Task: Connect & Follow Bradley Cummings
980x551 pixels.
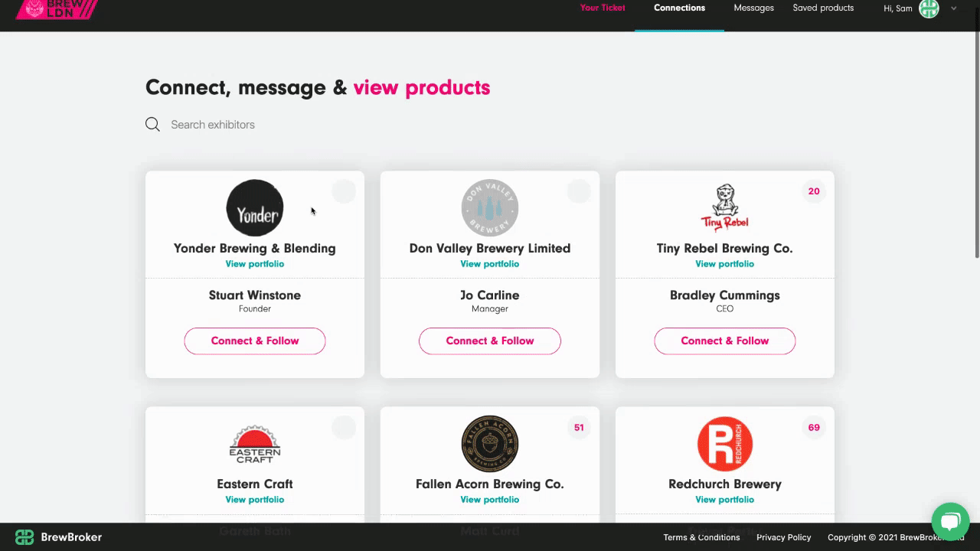Action: pos(725,341)
